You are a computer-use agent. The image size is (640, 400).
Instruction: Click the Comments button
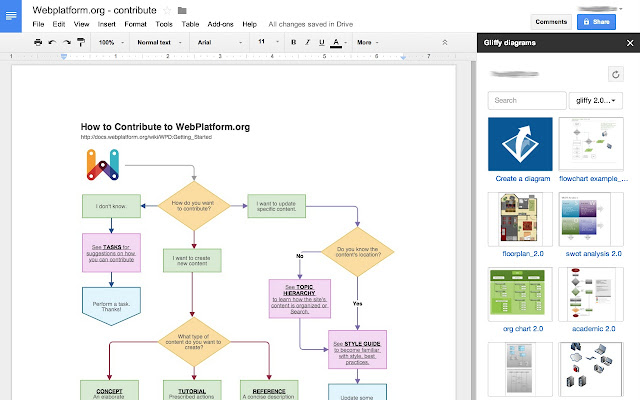551,22
